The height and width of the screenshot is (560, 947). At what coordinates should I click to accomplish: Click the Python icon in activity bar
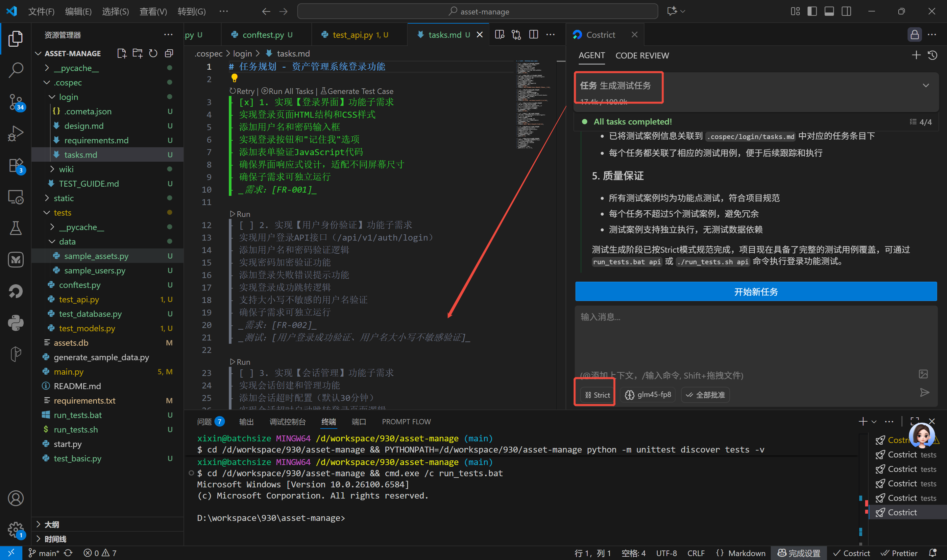(x=15, y=323)
